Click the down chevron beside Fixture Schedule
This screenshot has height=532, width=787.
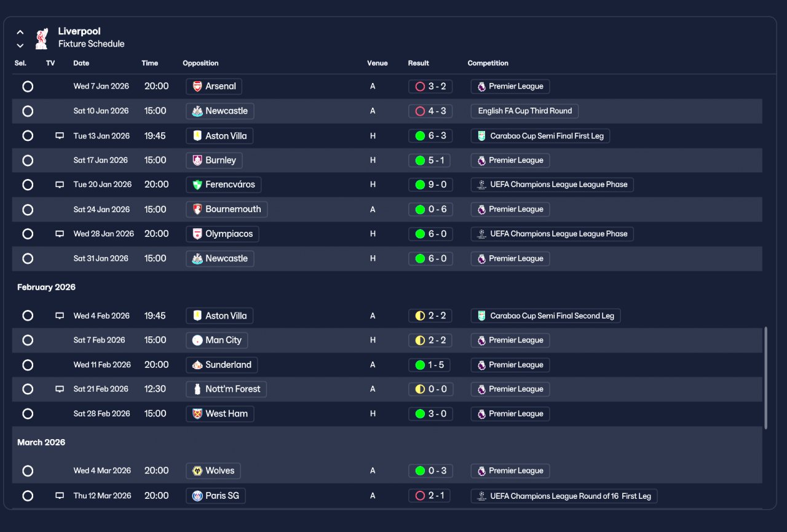click(20, 46)
